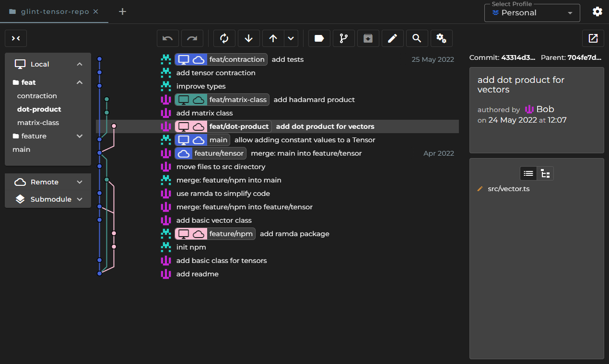The image size is (609, 364).
Task: Select commit 'use ramda to simplify code'
Action: point(223,193)
